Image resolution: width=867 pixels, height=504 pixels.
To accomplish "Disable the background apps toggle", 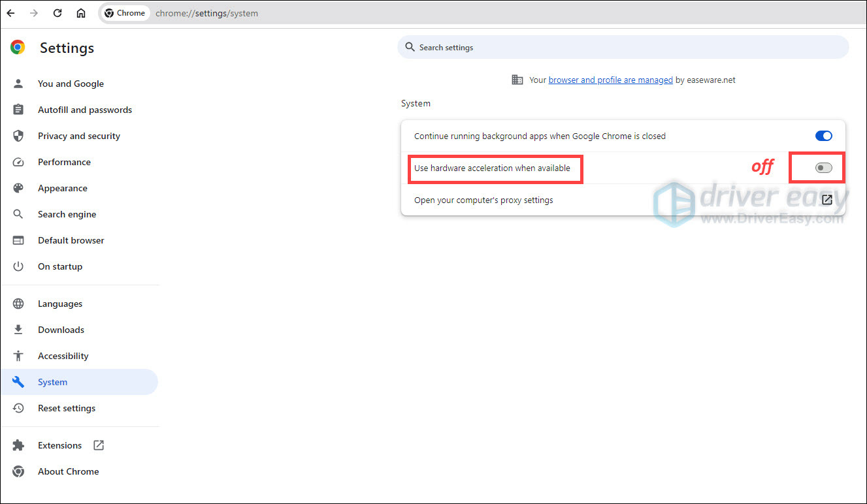I will pos(823,136).
